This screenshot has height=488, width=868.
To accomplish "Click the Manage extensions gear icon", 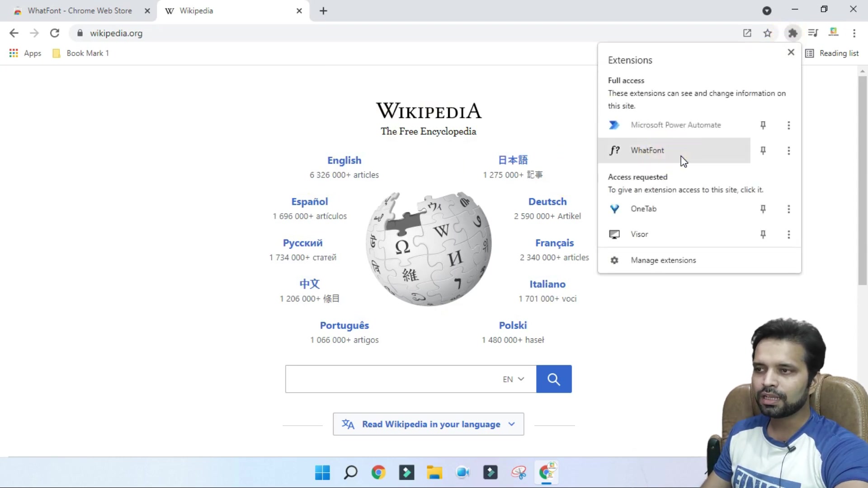I will coord(614,260).
